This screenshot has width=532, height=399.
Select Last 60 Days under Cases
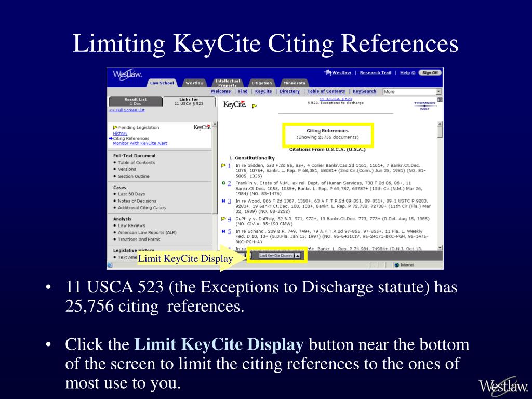click(x=131, y=194)
